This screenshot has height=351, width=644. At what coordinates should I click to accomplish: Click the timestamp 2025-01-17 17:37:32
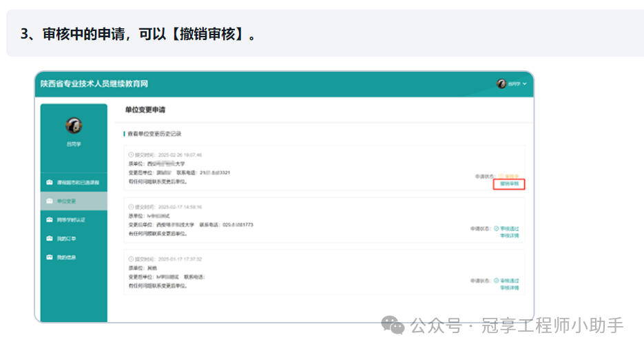[x=180, y=259]
